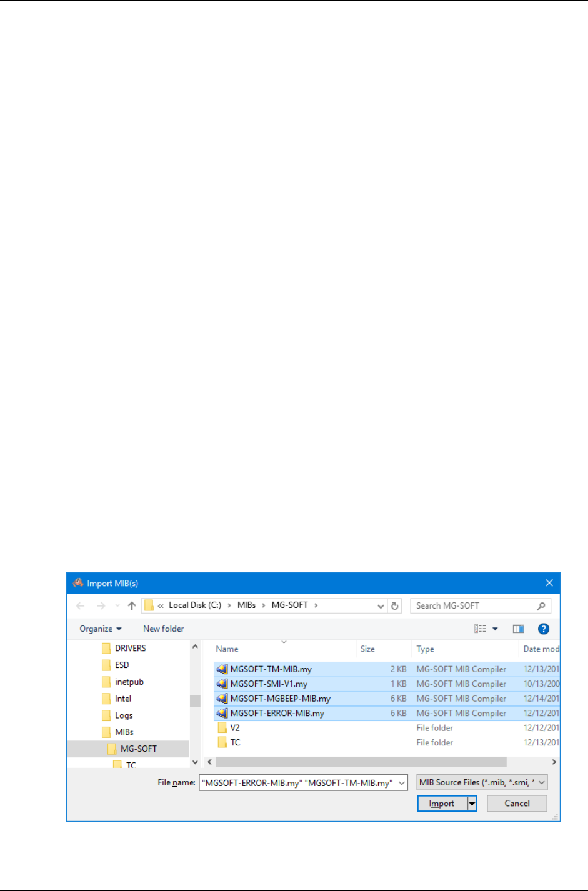Open view options dropdown arrow
This screenshot has height=891, width=588.
(495, 629)
